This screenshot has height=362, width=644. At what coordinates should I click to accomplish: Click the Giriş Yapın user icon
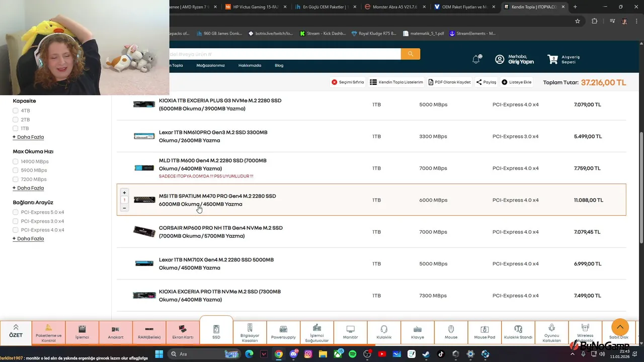pyautogui.click(x=500, y=59)
